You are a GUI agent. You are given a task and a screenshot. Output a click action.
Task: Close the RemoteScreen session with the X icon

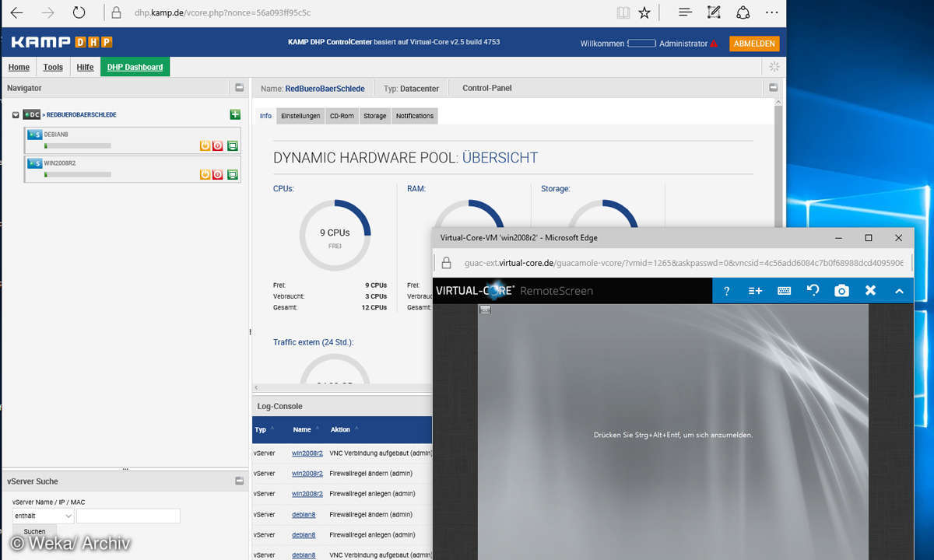click(x=870, y=290)
